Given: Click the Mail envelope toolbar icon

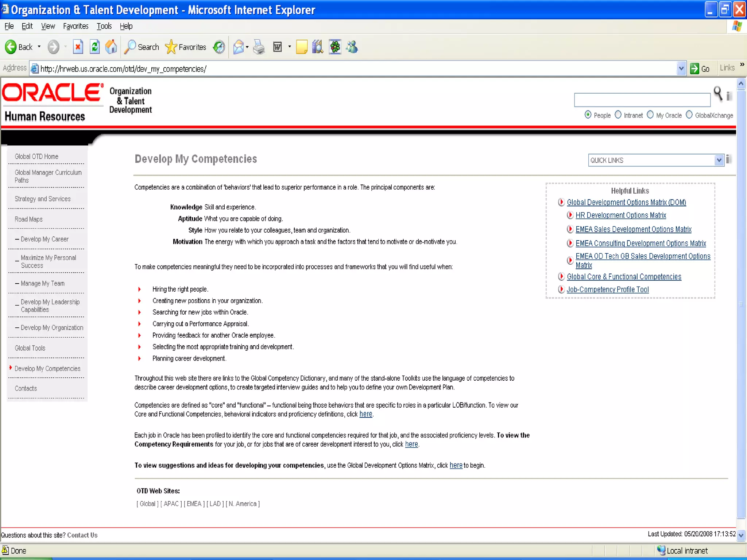Looking at the screenshot, I should (238, 47).
